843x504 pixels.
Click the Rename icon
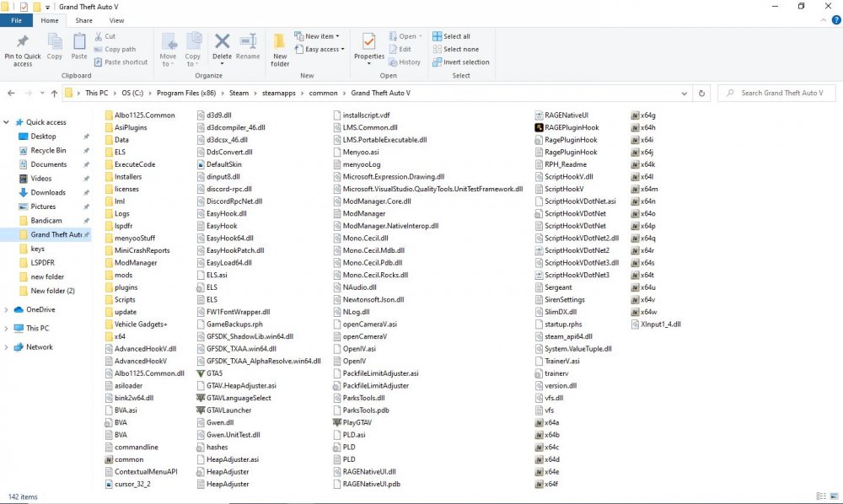click(248, 41)
